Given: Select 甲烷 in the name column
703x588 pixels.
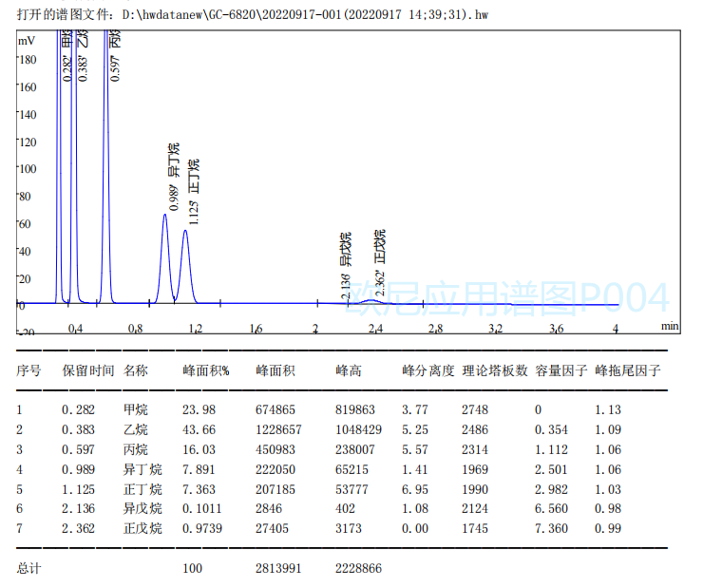Looking at the screenshot, I should (x=135, y=410).
